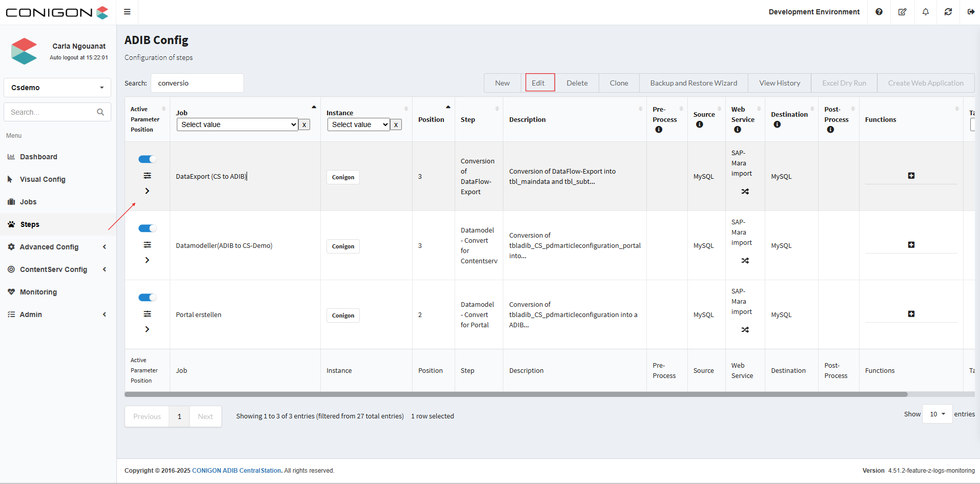Click the logout icon in top bar
The image size is (980, 484).
pyautogui.click(x=971, y=12)
